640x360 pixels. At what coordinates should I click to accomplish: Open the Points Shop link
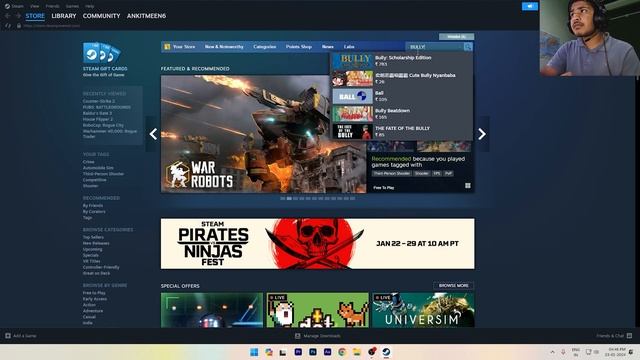(299, 47)
